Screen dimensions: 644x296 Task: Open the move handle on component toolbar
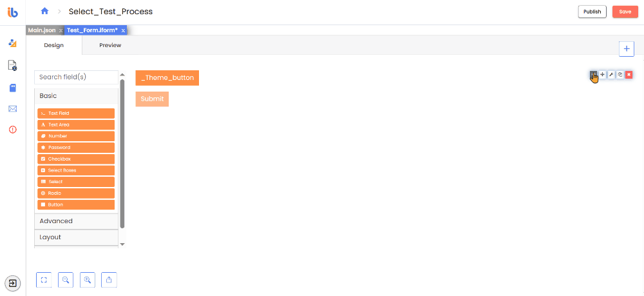[603, 74]
